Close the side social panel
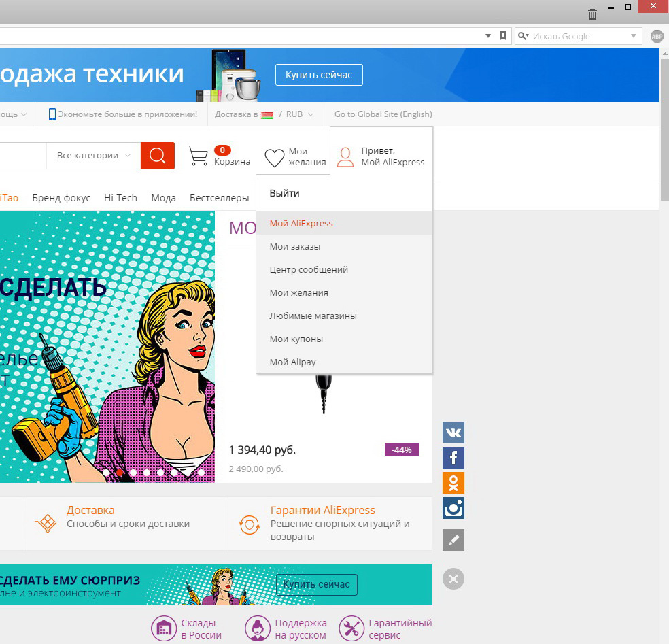 [453, 579]
